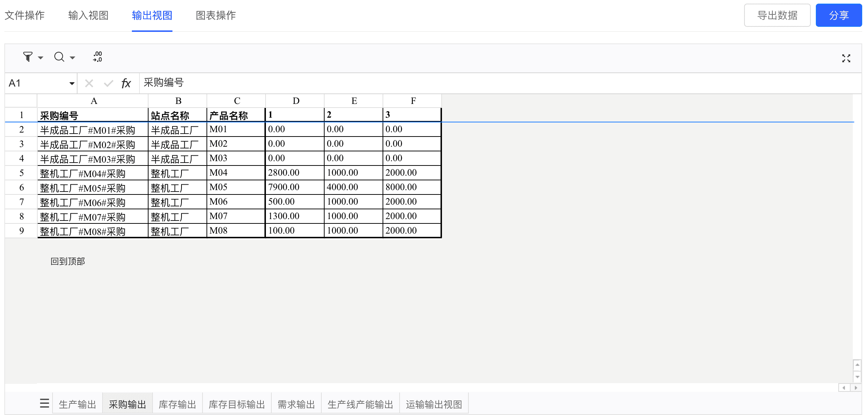Select cell 整机工厂#M08#采购
The width and height of the screenshot is (868, 415).
(x=93, y=231)
